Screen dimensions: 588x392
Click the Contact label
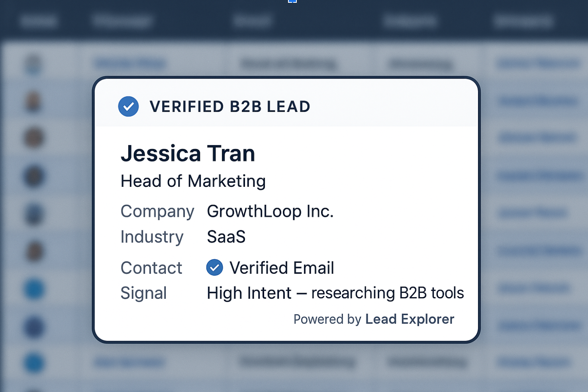coord(151,268)
